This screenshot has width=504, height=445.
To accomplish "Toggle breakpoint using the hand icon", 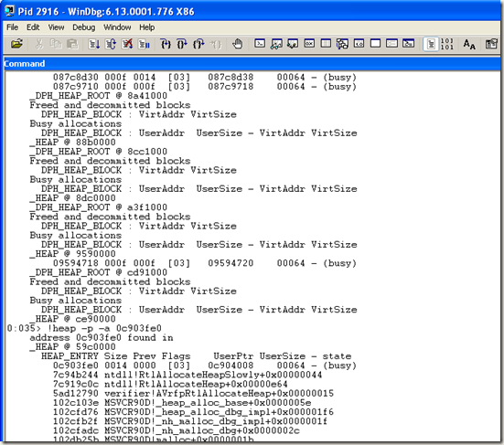I will [238, 44].
